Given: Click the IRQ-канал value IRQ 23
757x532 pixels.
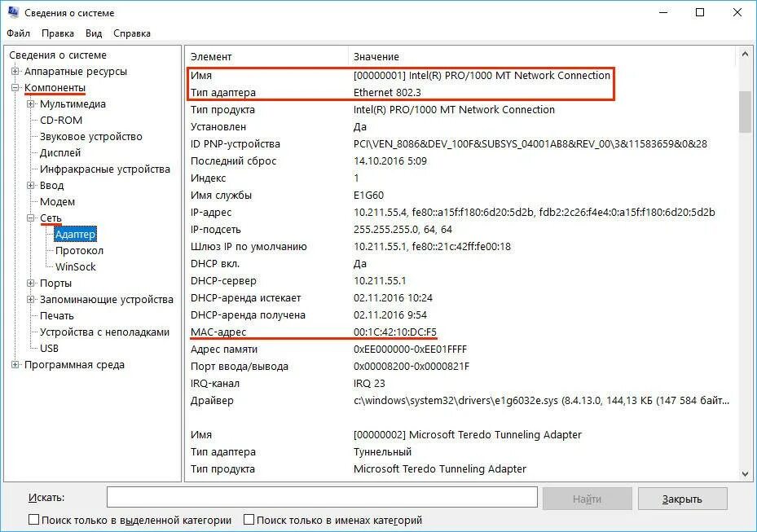Looking at the screenshot, I should pos(369,384).
